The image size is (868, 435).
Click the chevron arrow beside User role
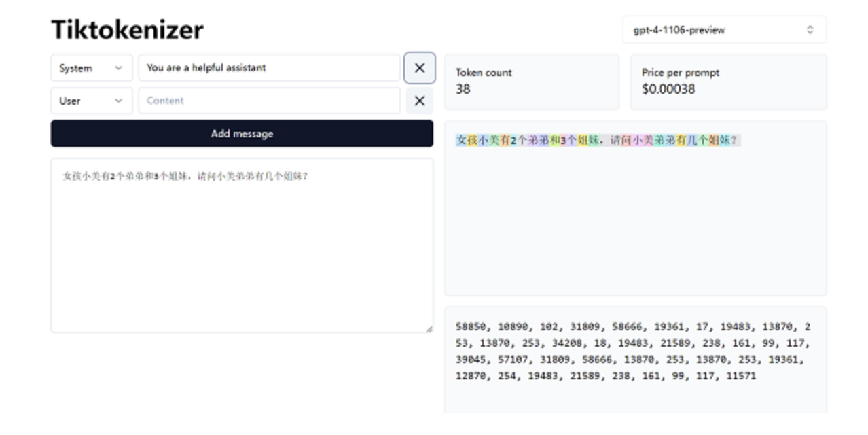pos(119,101)
